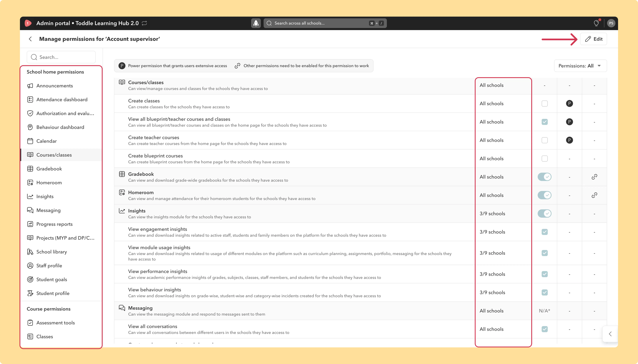Screen dimensions: 638x364
Task: Click the megaphone icon beside Announcements
Action: pos(30,86)
